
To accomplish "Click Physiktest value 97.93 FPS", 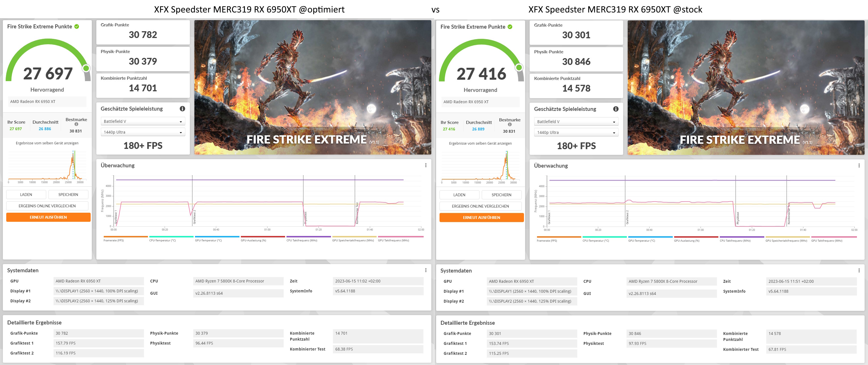I will (671, 343).
